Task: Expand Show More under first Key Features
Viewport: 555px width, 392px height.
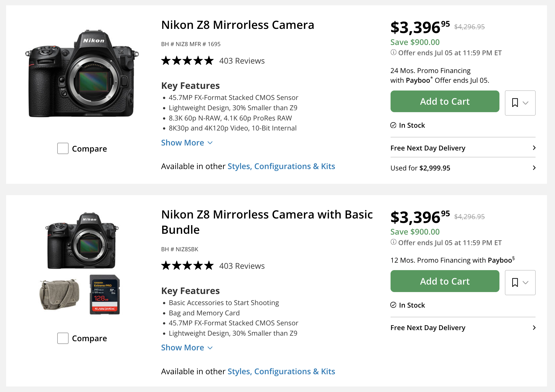Action: (x=187, y=143)
